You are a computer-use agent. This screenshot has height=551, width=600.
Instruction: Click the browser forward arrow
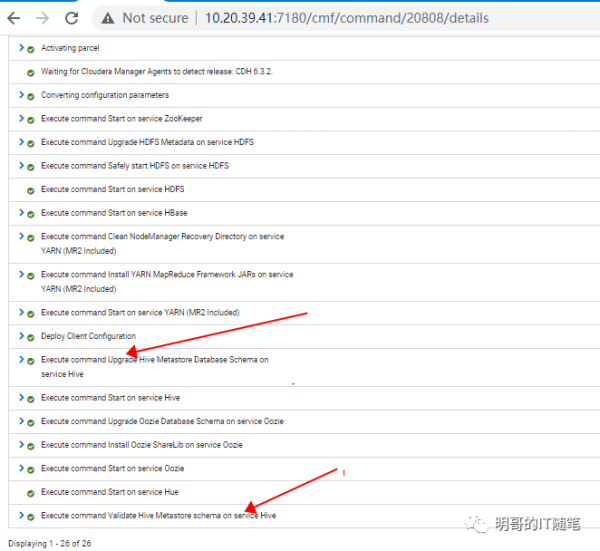[x=43, y=17]
